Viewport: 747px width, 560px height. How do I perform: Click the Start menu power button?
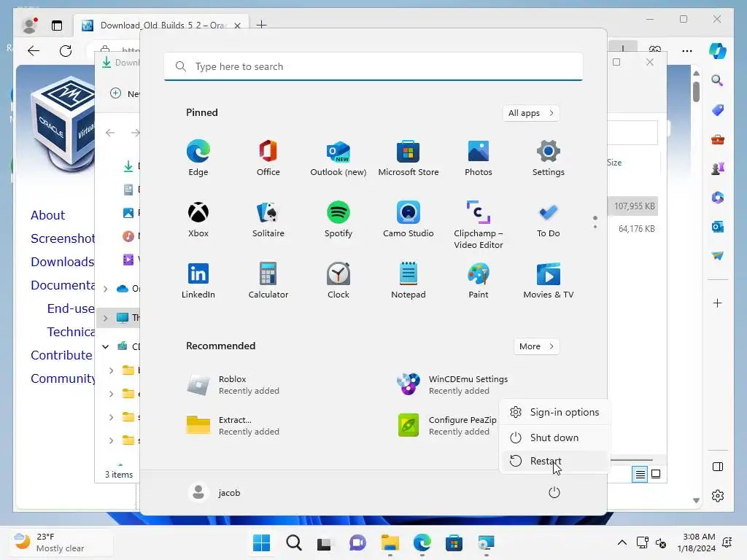pos(554,492)
